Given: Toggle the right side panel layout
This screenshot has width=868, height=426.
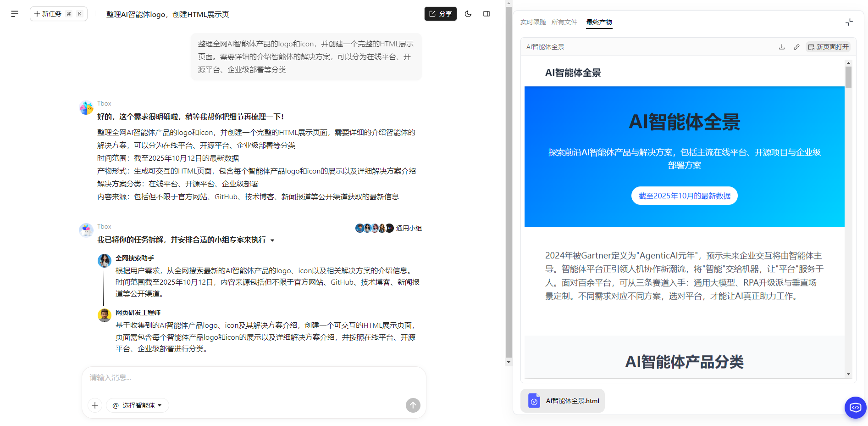Looking at the screenshot, I should click(487, 14).
